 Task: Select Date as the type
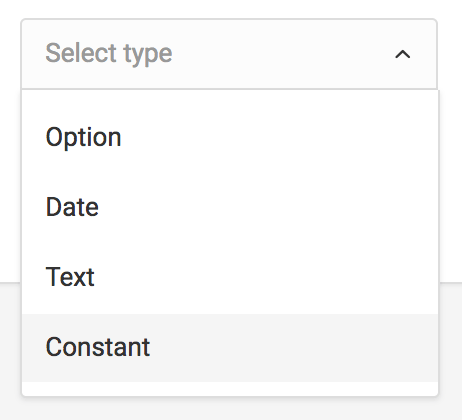230,207
